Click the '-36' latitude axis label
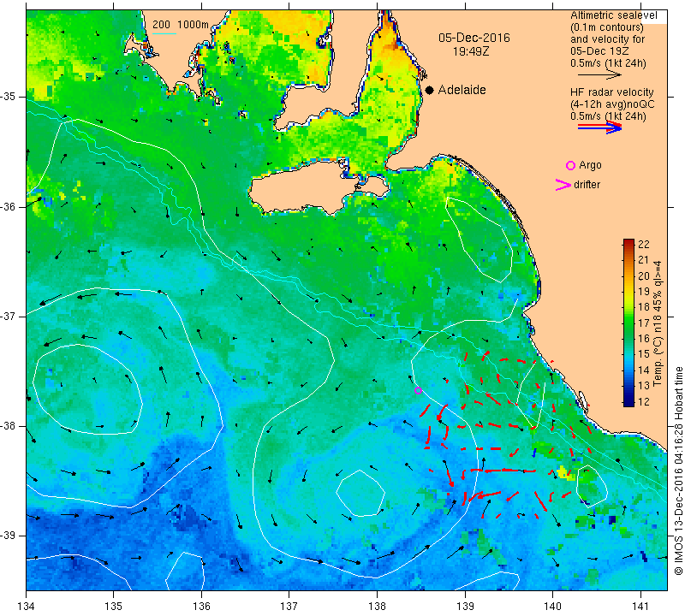Screen dimensions: 685x616 [x=9, y=206]
